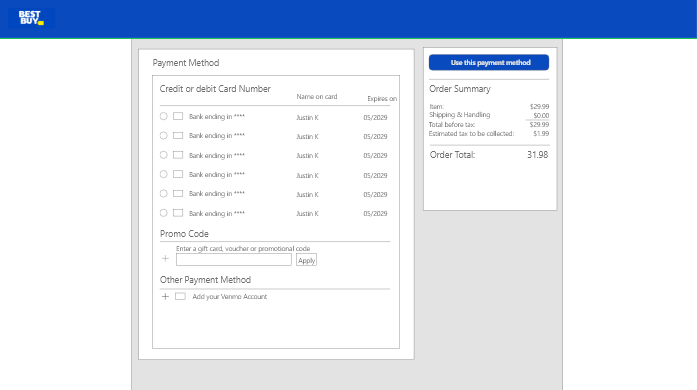Viewport: 697px width, 390px height.
Task: Click the Name on card column header
Action: [317, 96]
